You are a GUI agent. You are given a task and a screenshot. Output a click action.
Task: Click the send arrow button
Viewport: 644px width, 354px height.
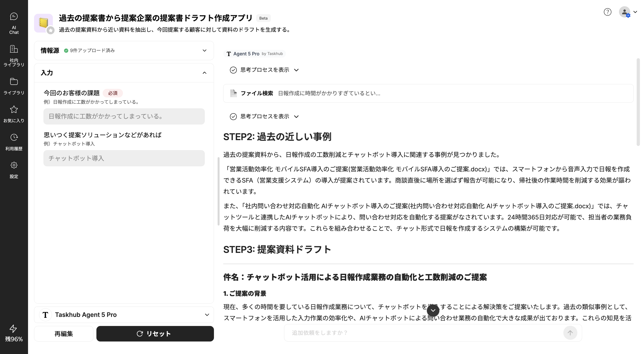pyautogui.click(x=570, y=333)
